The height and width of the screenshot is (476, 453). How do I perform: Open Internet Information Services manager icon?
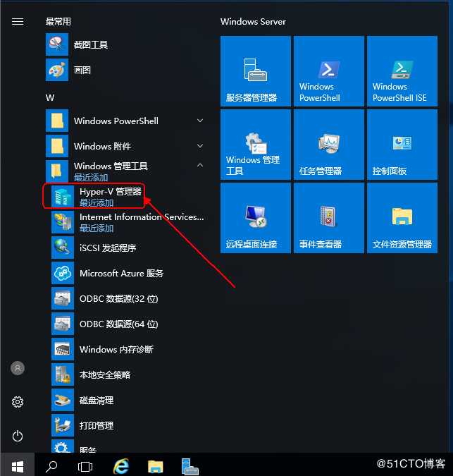63,222
